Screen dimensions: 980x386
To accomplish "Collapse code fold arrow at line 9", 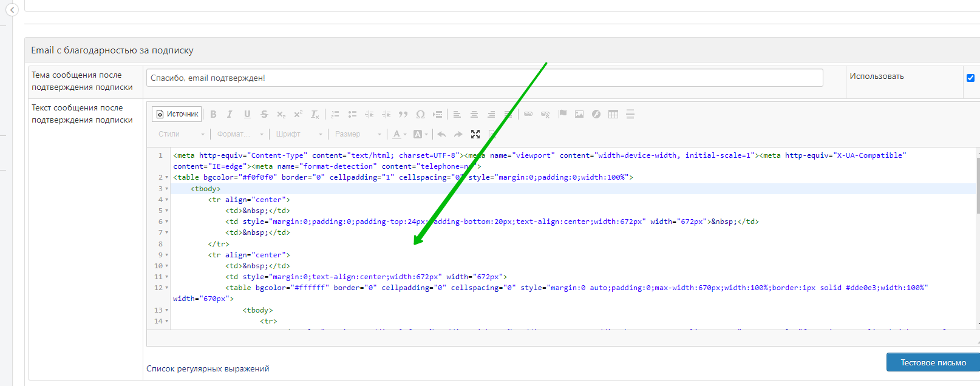I will 167,256.
